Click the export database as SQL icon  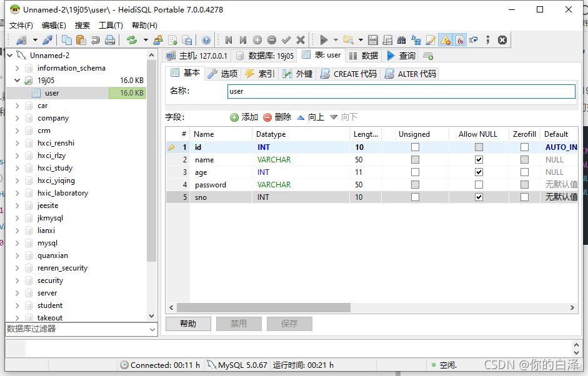[187, 40]
